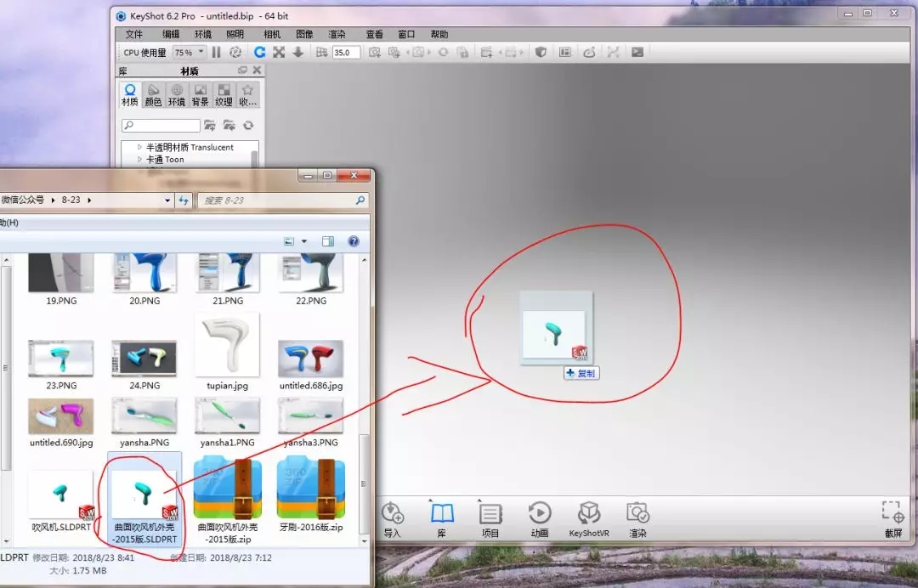This screenshot has width=918, height=588.
Task: Click the shield icon in toolbar
Action: click(x=541, y=52)
